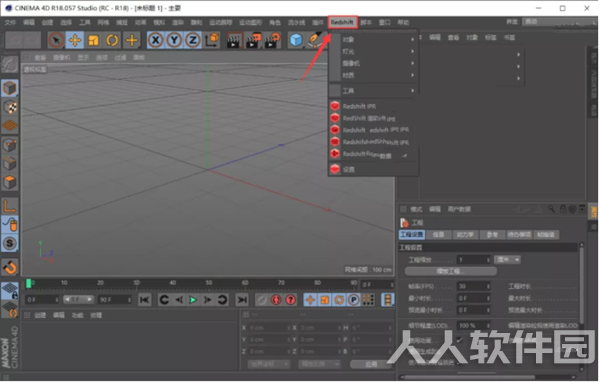The image size is (600, 382).
Task: Select the Live Selection arrow tool
Action: (x=56, y=40)
